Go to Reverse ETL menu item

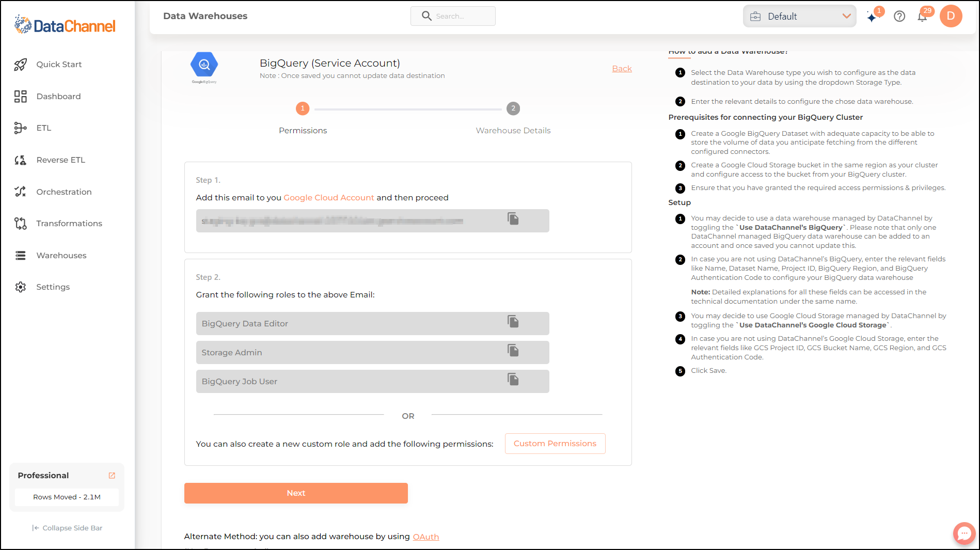pos(60,160)
